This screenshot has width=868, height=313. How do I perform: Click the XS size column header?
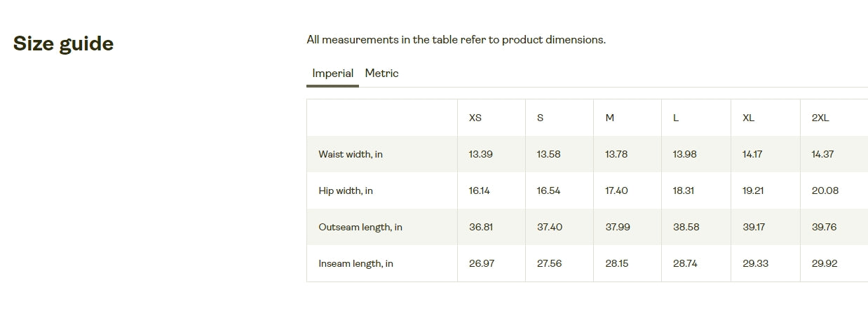(x=475, y=118)
